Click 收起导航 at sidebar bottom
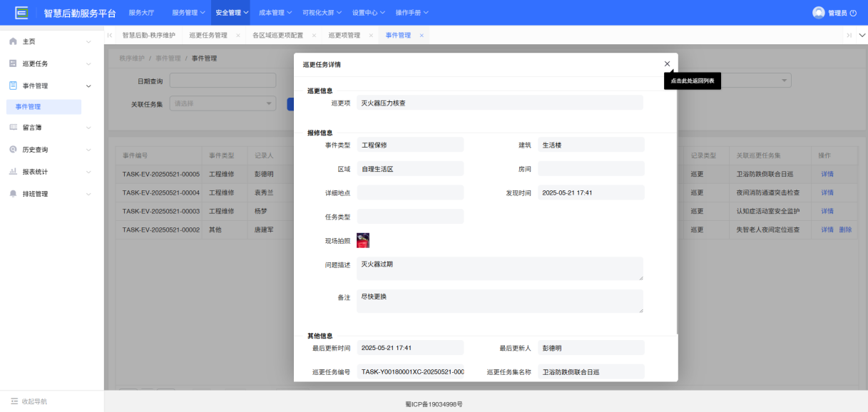Screen dimensions: 868x412 click(34, 401)
